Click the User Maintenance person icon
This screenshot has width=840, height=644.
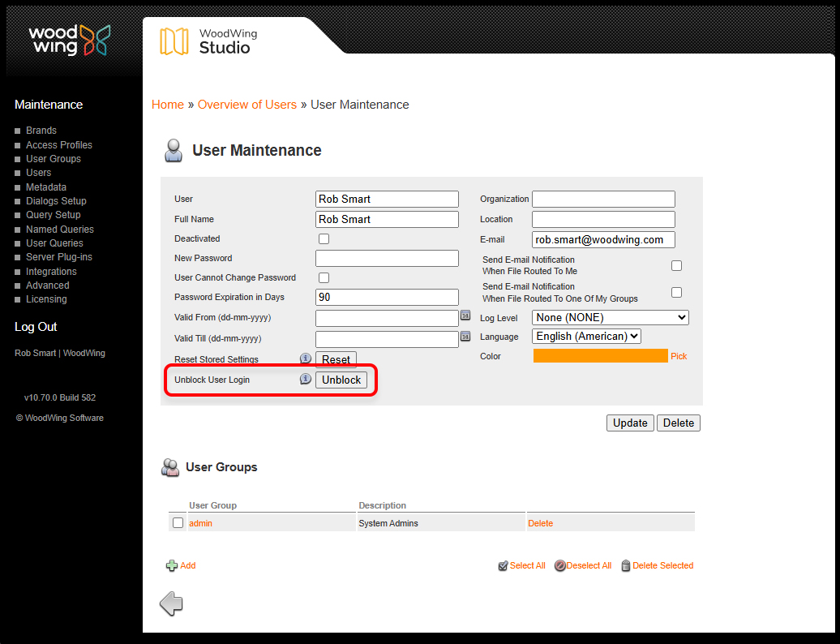(x=173, y=151)
